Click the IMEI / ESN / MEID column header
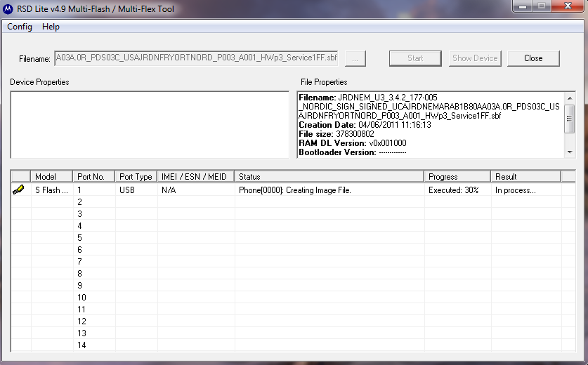This screenshot has height=365, width=588. coord(196,177)
